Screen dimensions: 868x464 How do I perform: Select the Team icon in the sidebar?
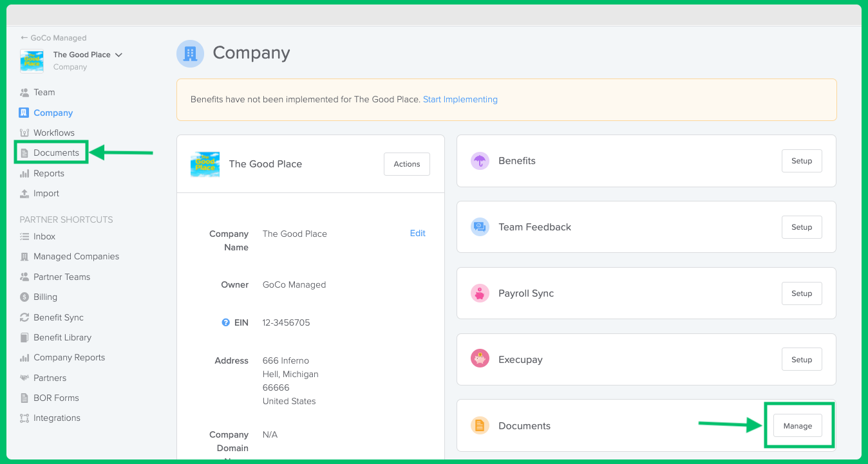coord(23,92)
